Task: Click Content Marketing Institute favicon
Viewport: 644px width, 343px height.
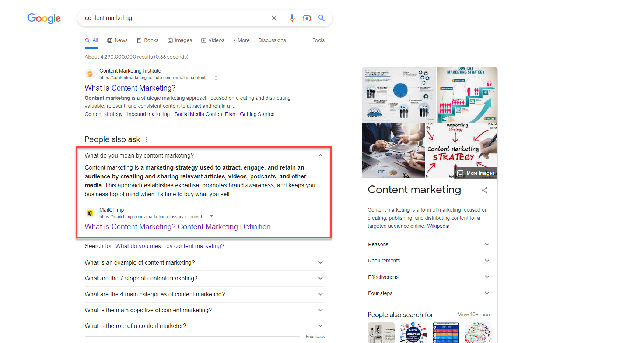Action: coord(90,74)
